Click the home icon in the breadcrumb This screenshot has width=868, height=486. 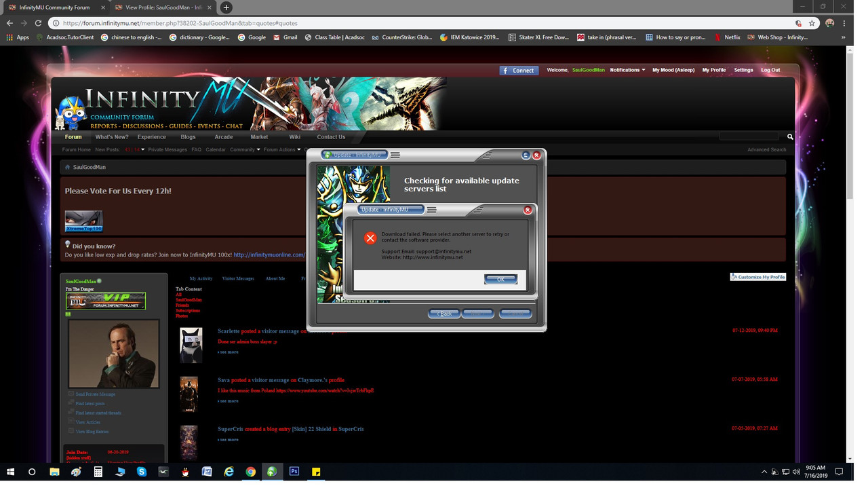[67, 167]
